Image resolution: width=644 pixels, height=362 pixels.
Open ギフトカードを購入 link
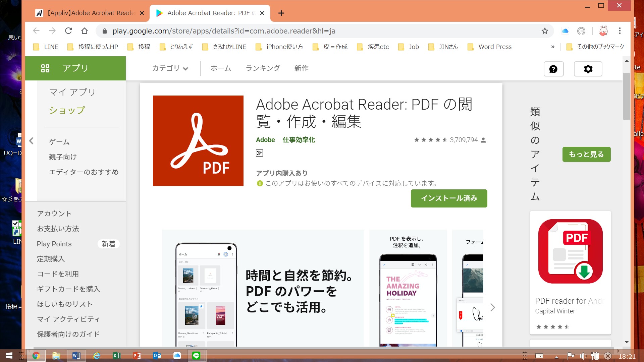tap(68, 289)
